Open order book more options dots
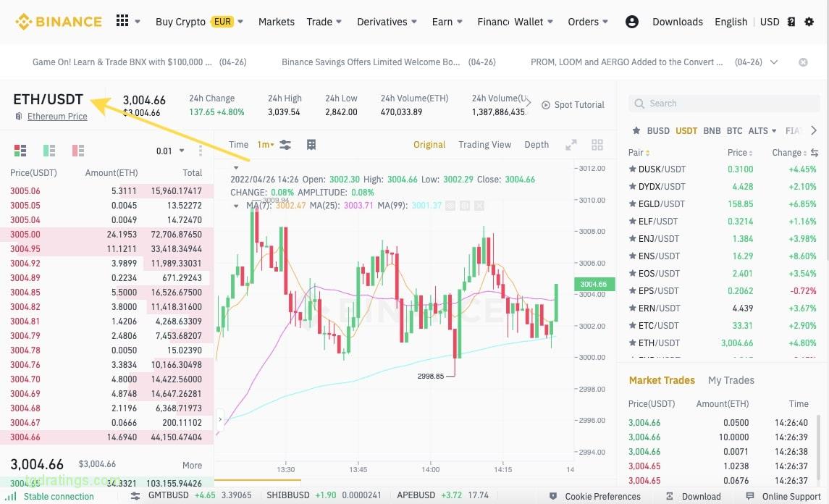Image resolution: width=829 pixels, height=504 pixels. click(201, 151)
